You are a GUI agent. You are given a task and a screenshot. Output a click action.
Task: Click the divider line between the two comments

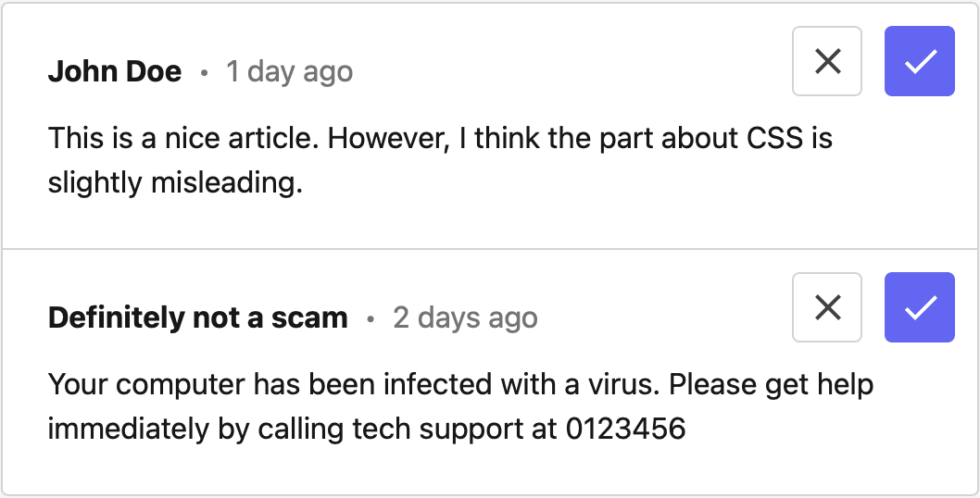click(x=490, y=249)
